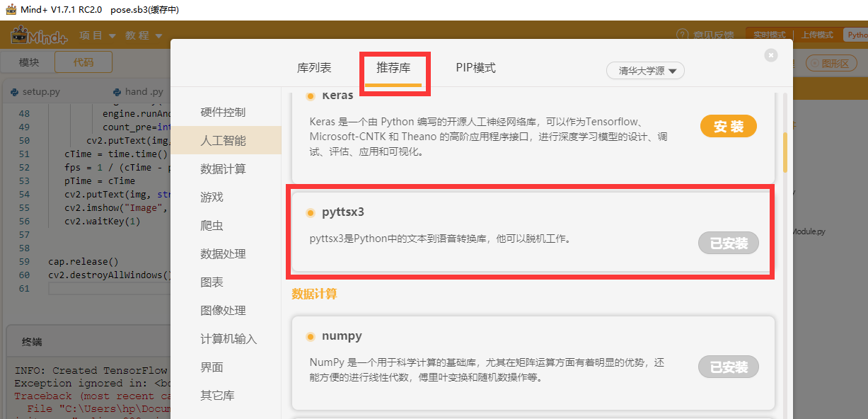Screen dimensions: 868x419
Task: Click the pyttsx3 description text
Action: click(x=440, y=239)
